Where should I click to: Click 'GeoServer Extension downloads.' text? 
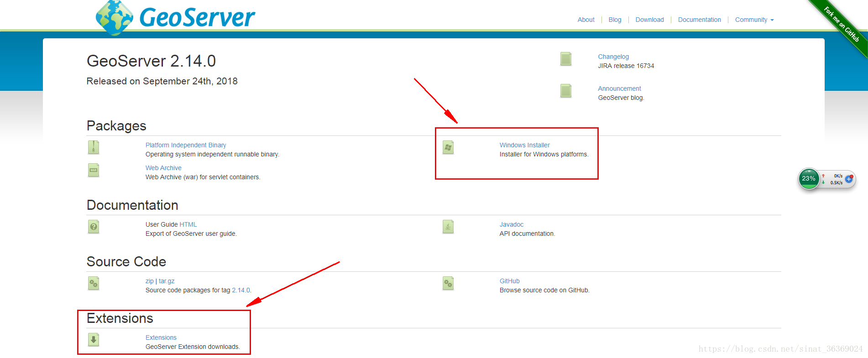point(193,347)
